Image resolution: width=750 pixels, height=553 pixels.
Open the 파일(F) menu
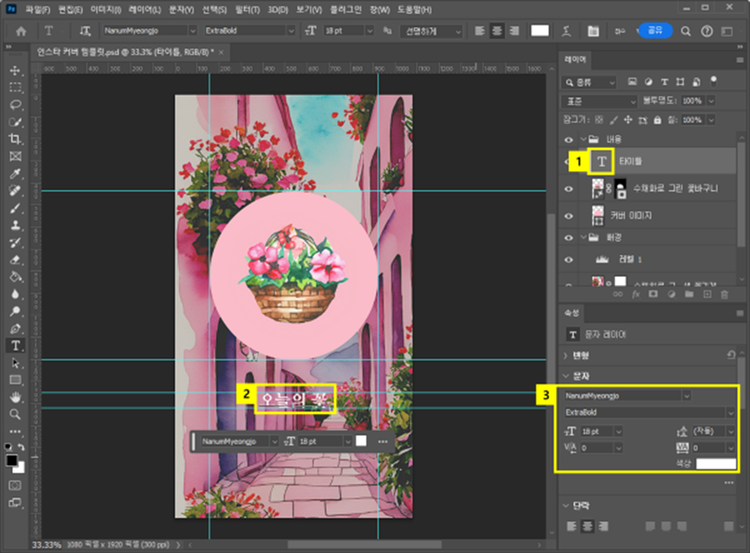tap(37, 8)
